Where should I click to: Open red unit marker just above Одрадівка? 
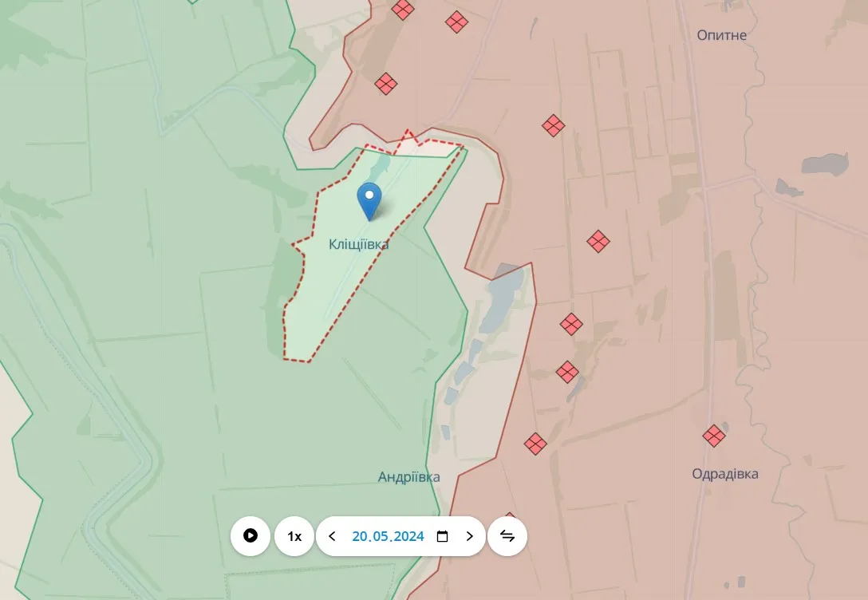(713, 436)
